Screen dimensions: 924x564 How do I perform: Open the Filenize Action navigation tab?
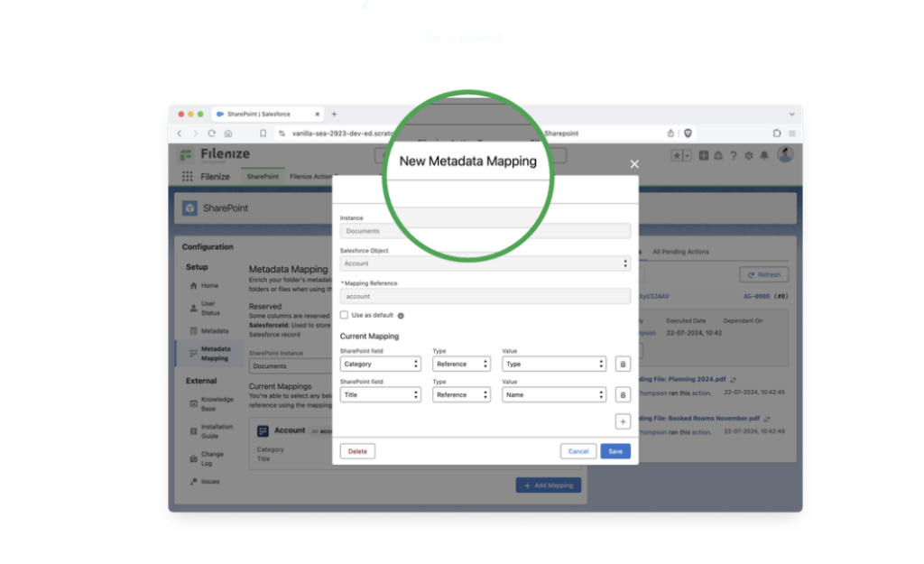[x=310, y=176]
